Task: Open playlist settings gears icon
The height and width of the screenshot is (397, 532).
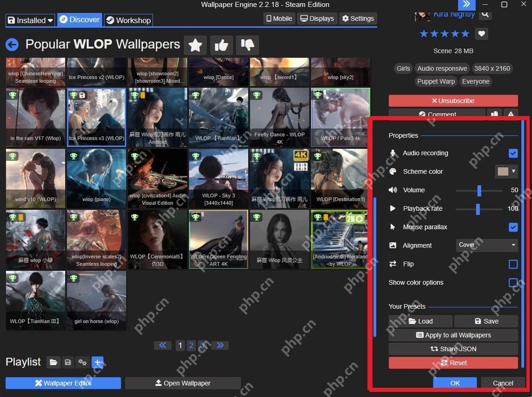Action: click(x=83, y=362)
